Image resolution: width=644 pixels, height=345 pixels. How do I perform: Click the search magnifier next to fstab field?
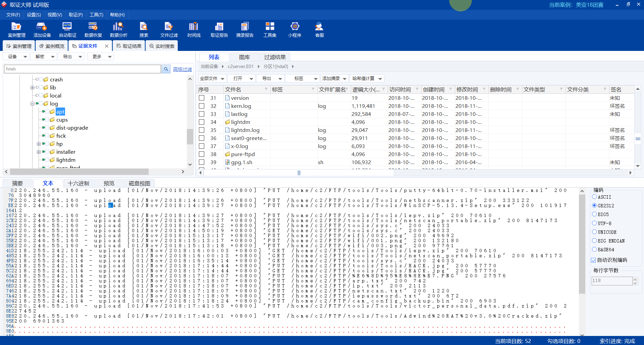[166, 69]
